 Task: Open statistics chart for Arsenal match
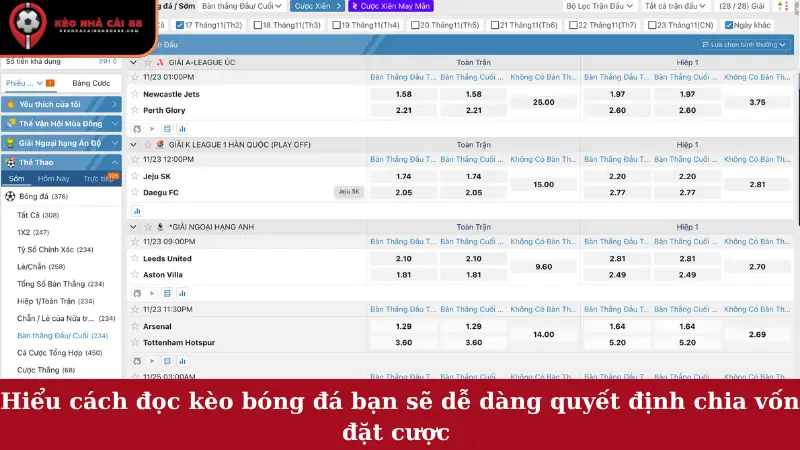click(x=182, y=361)
